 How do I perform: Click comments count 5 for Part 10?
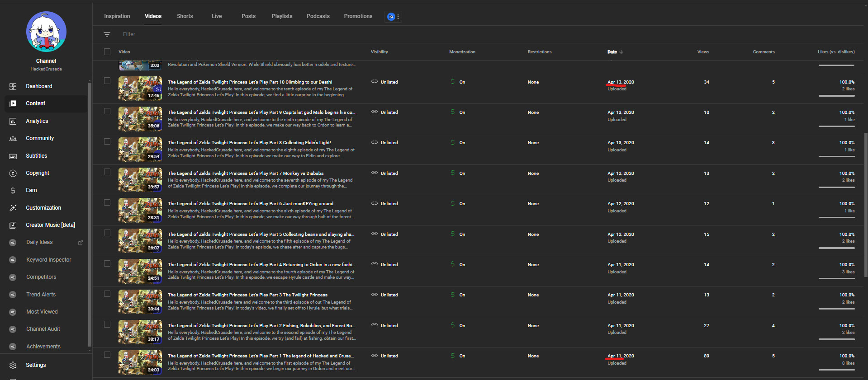[x=773, y=82]
